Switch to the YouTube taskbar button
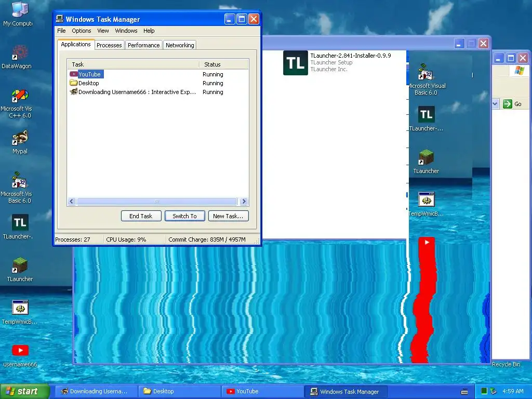 [262, 392]
